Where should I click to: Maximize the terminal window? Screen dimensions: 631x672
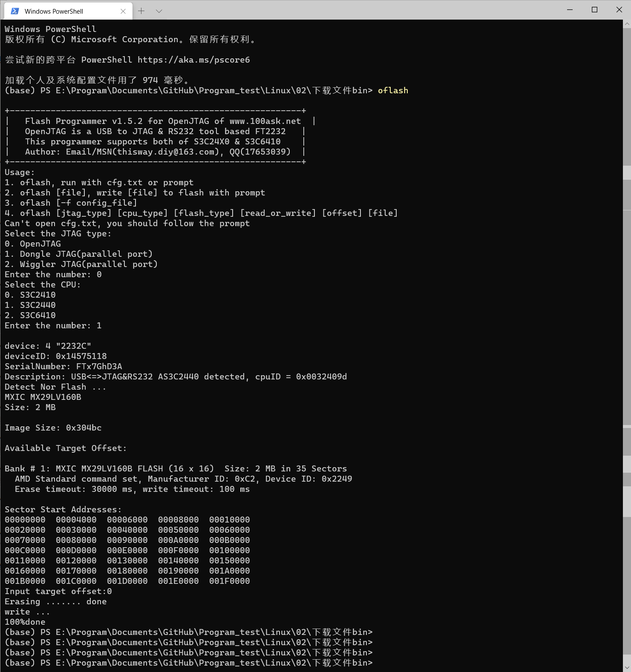[x=594, y=10]
